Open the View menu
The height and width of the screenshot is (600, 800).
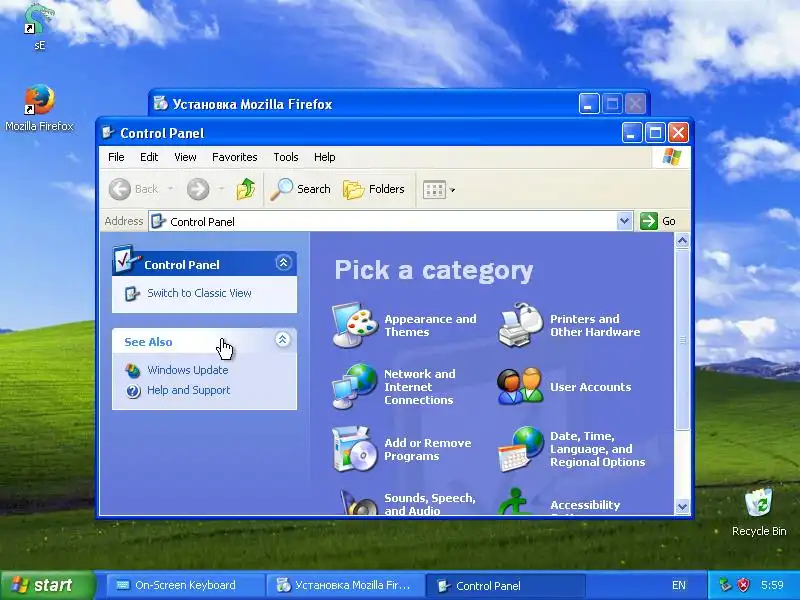coord(185,157)
